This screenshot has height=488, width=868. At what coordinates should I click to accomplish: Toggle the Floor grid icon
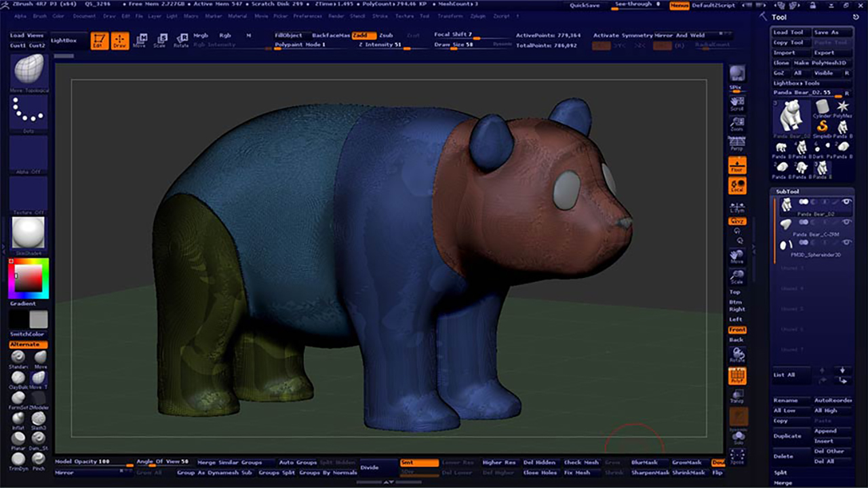737,165
